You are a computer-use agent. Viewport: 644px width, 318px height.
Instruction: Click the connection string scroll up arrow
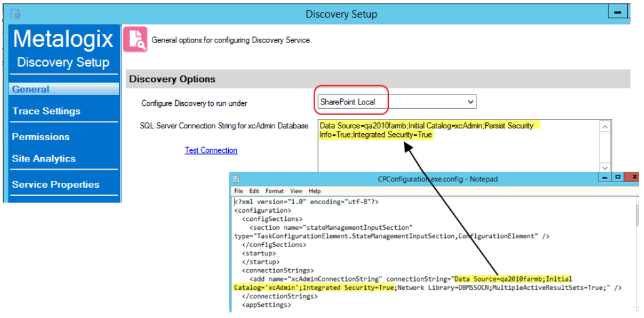coord(605,126)
